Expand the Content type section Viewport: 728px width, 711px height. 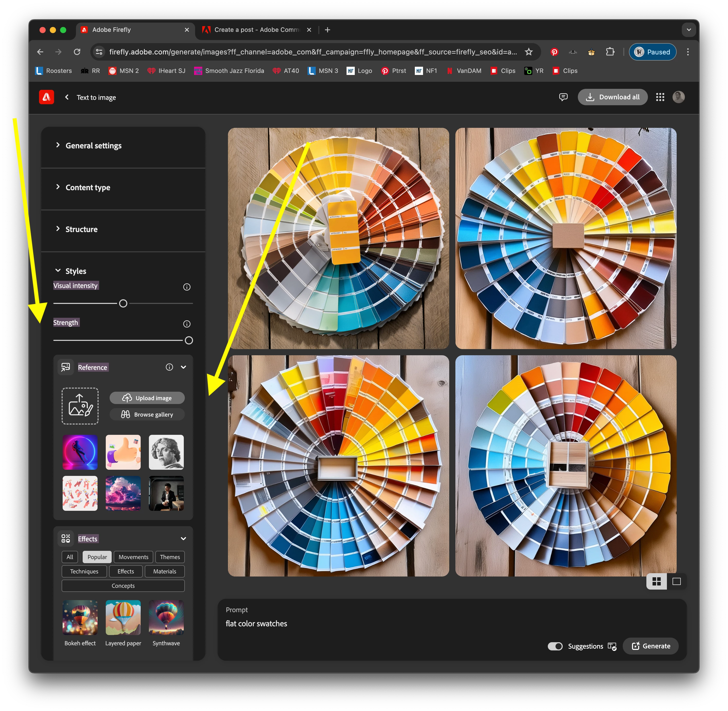(x=88, y=187)
